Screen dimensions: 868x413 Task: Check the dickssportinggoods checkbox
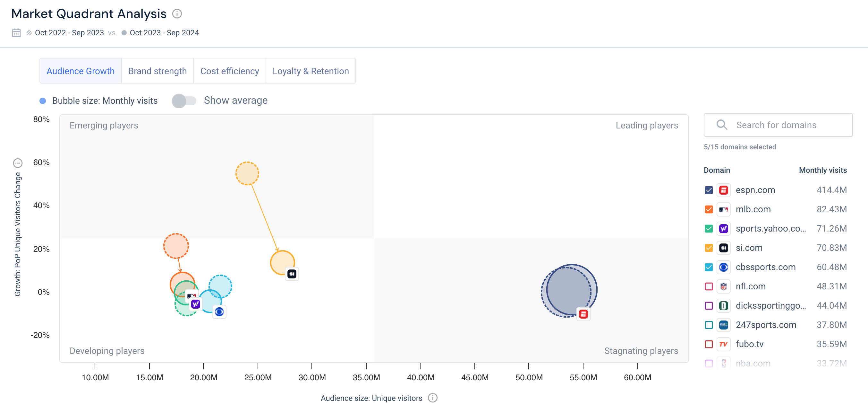[709, 305]
